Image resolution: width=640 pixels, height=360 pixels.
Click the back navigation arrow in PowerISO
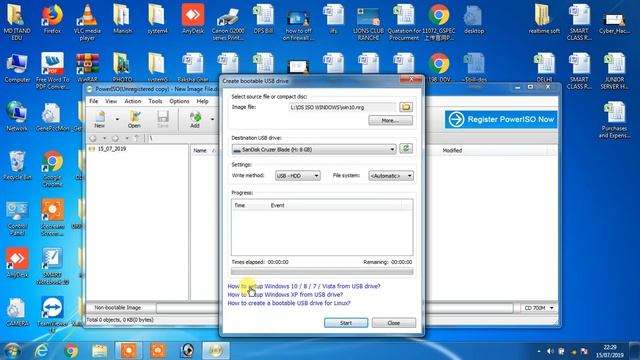click(93, 138)
